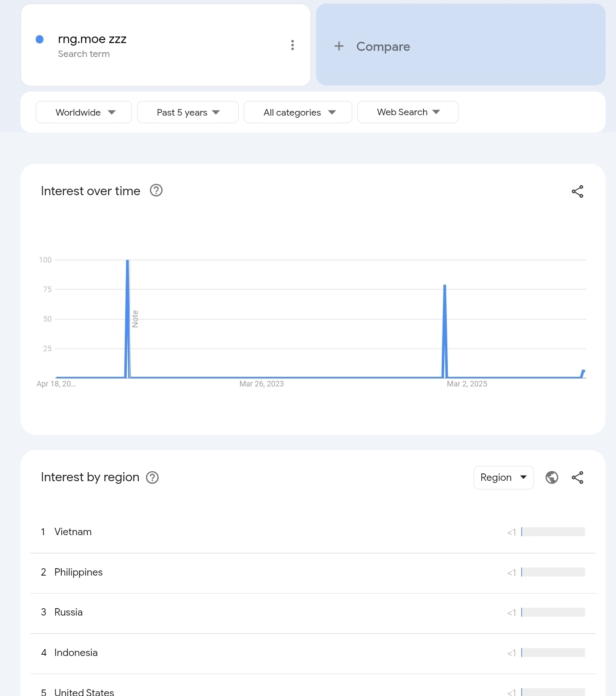Select Indonesia in the region list
Image resolution: width=616 pixels, height=696 pixels.
click(313, 653)
